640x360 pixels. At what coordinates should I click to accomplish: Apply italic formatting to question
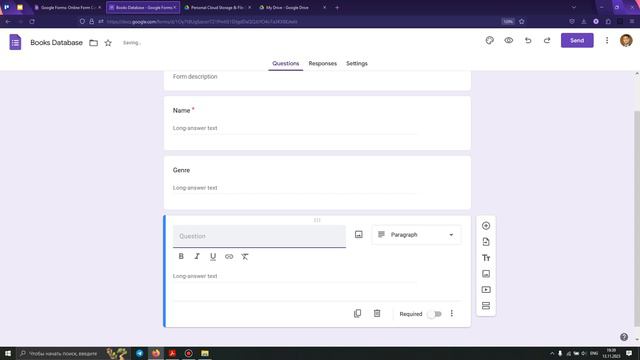pyautogui.click(x=197, y=256)
